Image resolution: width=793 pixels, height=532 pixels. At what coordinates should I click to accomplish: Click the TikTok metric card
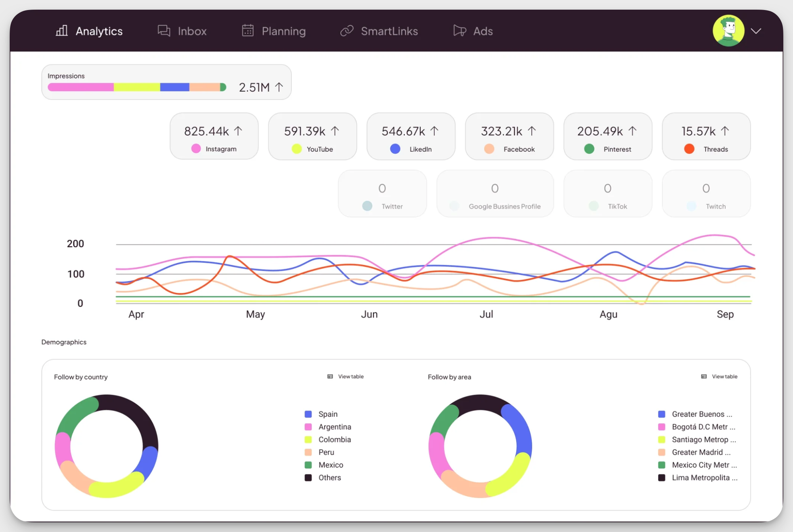click(x=607, y=194)
